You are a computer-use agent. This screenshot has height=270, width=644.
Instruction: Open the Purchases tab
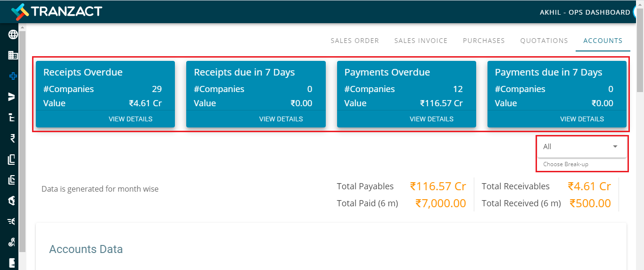(x=484, y=41)
